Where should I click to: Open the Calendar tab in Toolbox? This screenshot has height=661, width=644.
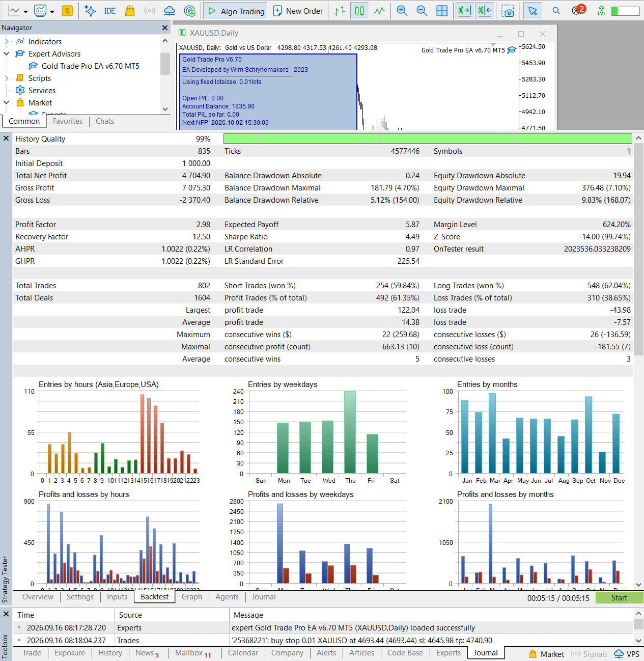243,653
